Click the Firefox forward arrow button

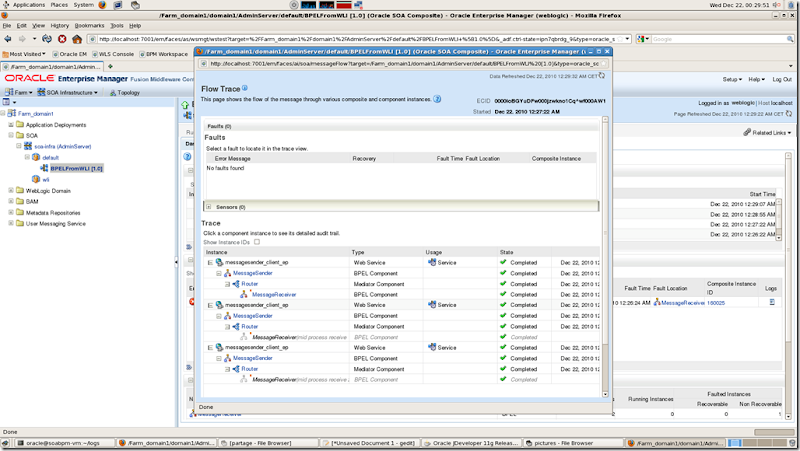click(x=22, y=39)
